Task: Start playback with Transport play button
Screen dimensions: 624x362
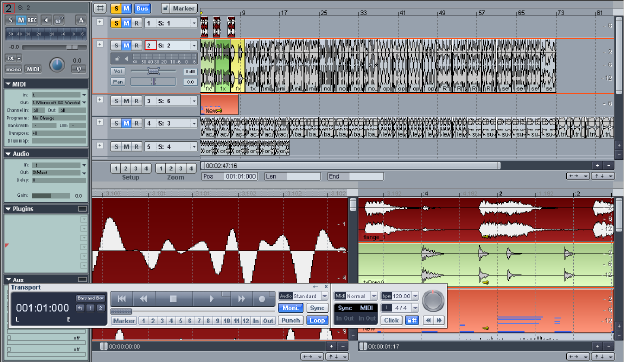Action: [211, 299]
